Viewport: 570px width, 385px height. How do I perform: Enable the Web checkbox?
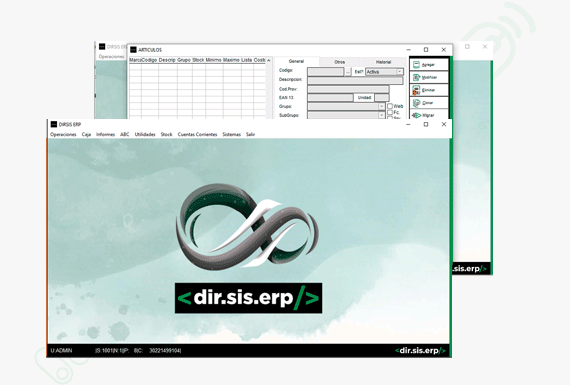(x=390, y=106)
